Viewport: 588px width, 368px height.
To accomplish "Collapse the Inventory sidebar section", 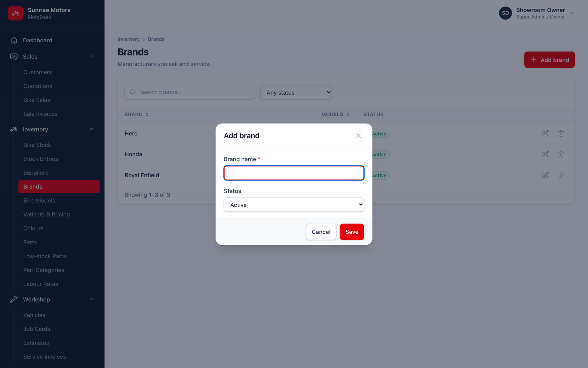I will tap(92, 129).
